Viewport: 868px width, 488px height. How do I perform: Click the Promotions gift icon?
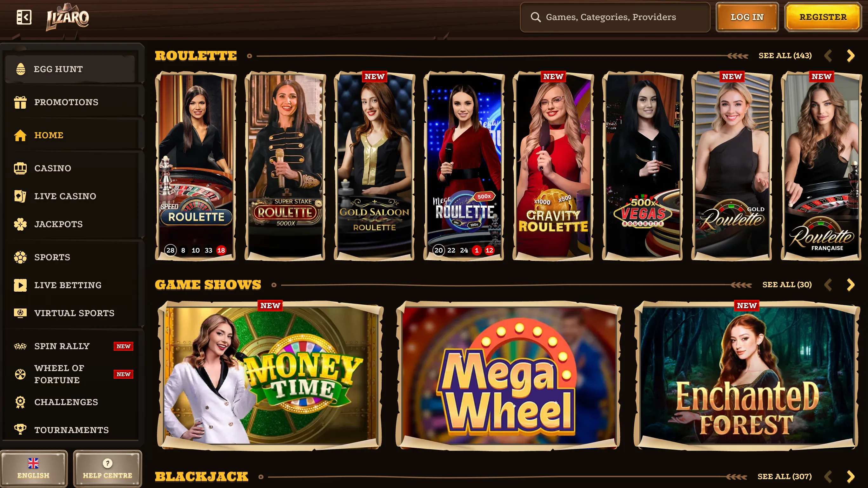20,102
